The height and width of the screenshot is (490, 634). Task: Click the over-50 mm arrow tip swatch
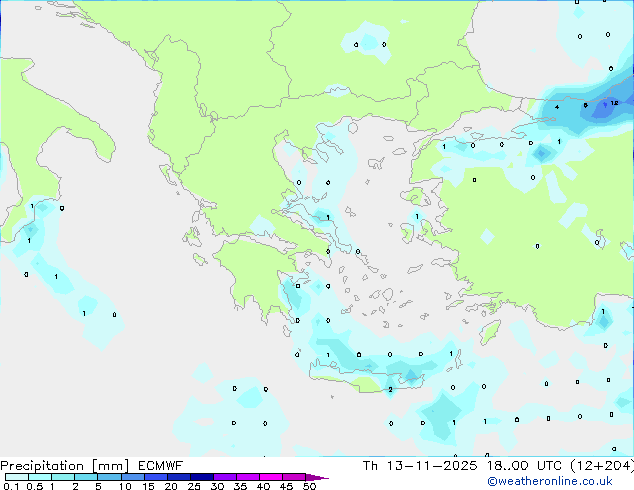coord(317,477)
